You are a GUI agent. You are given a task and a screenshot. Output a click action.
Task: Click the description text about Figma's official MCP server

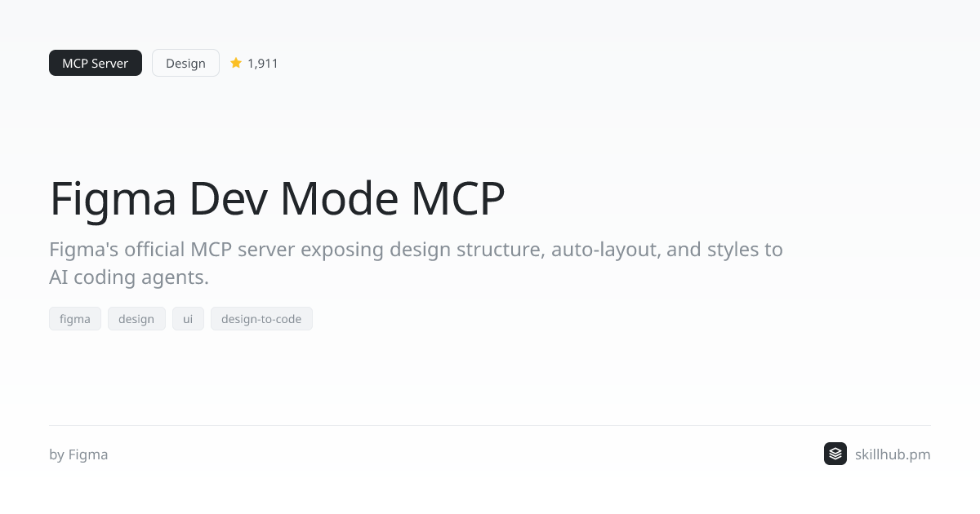416,263
